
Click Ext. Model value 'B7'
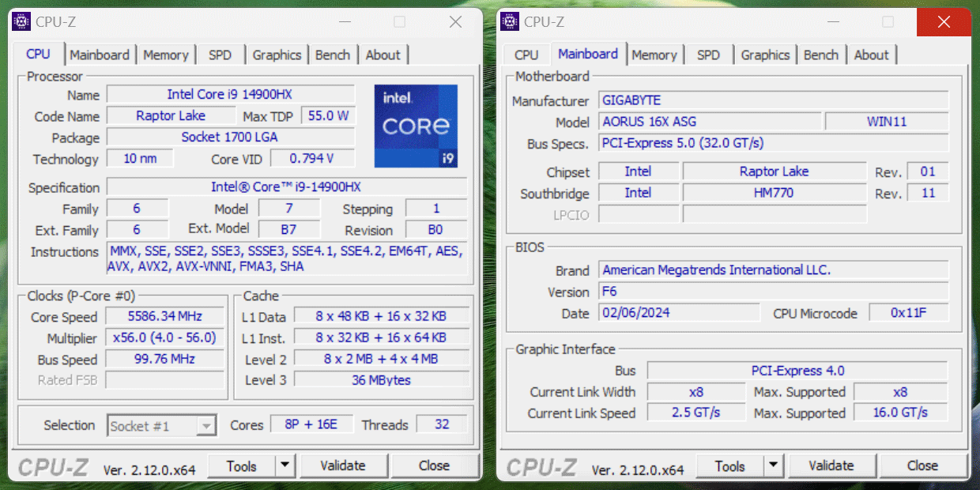[x=289, y=229]
